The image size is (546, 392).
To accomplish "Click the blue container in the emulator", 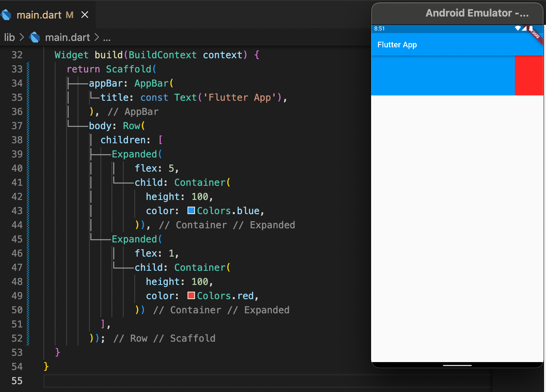I will coord(443,76).
